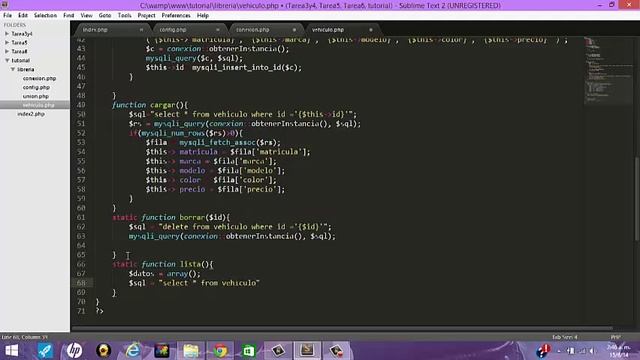
Task: Open the Edit menu
Action: [x=23, y=16]
